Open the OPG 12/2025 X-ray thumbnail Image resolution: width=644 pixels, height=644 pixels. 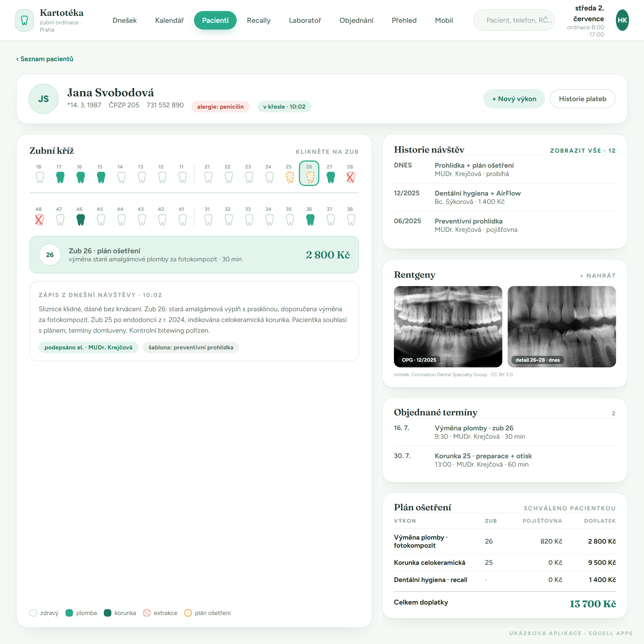pos(448,326)
